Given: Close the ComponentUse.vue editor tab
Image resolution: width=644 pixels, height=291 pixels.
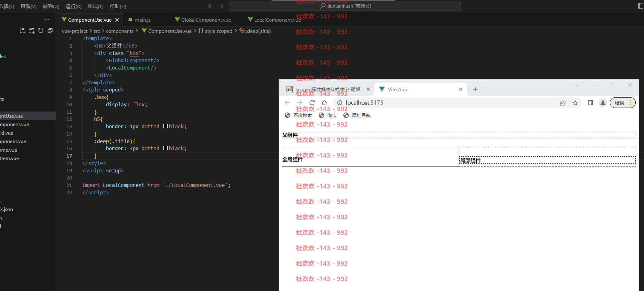Looking at the screenshot, I should 117,20.
